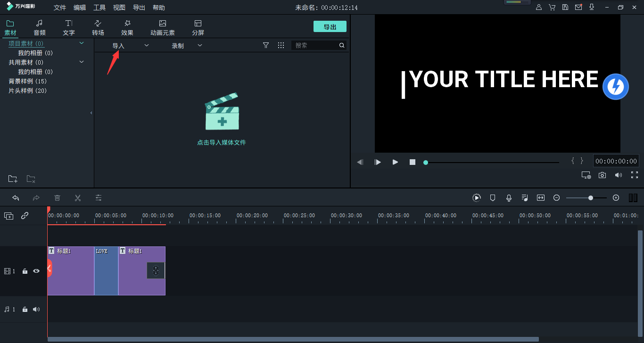
Task: Click the scissors split icon in timeline toolbar
Action: coord(78,198)
